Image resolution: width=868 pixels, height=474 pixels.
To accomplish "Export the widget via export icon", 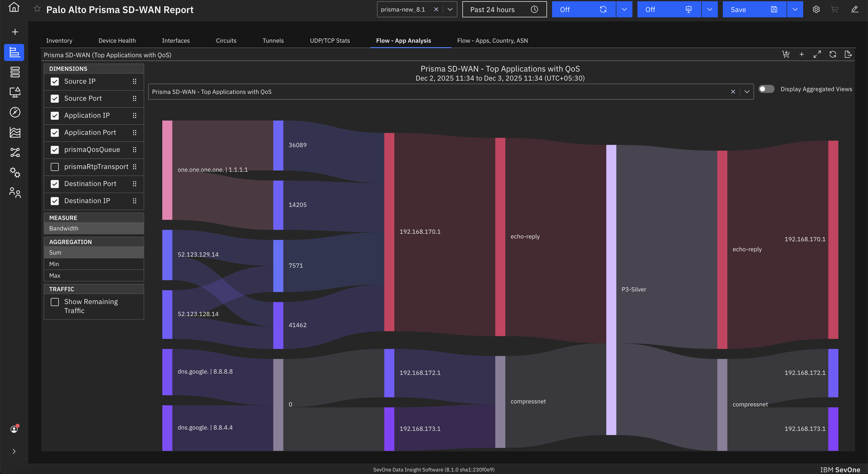I will pos(848,54).
